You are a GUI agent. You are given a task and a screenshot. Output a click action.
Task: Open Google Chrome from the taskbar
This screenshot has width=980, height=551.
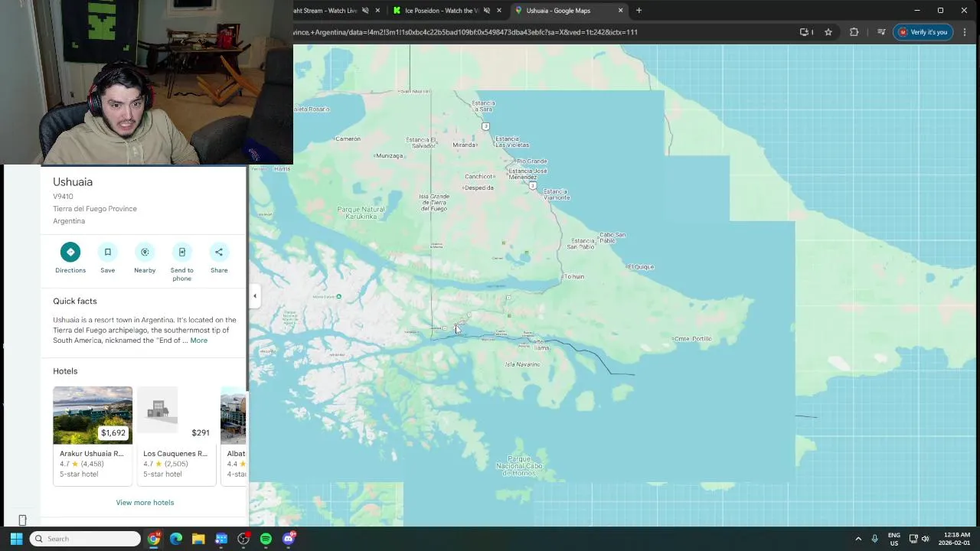coord(154,539)
